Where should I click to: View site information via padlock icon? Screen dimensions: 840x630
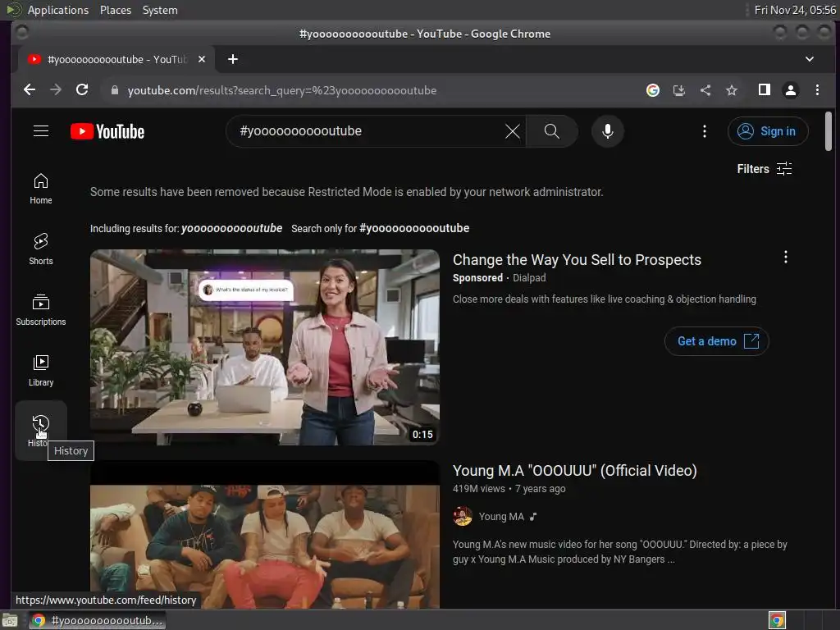(114, 90)
